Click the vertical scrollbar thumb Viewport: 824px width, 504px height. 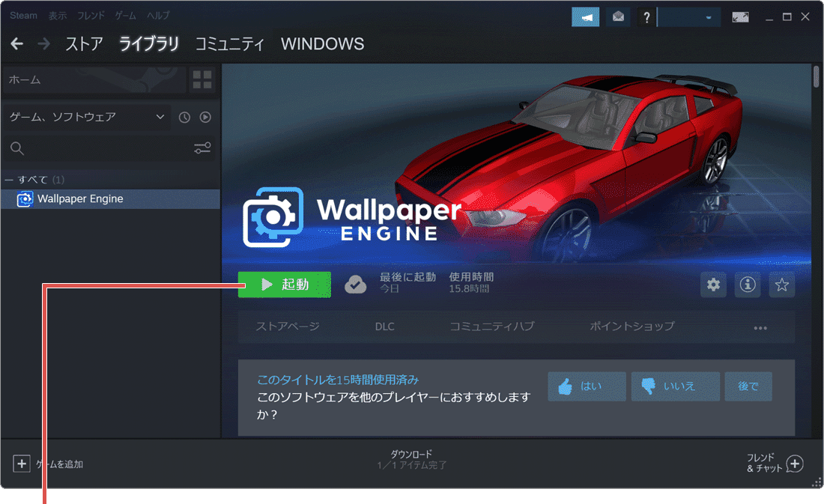(x=816, y=76)
